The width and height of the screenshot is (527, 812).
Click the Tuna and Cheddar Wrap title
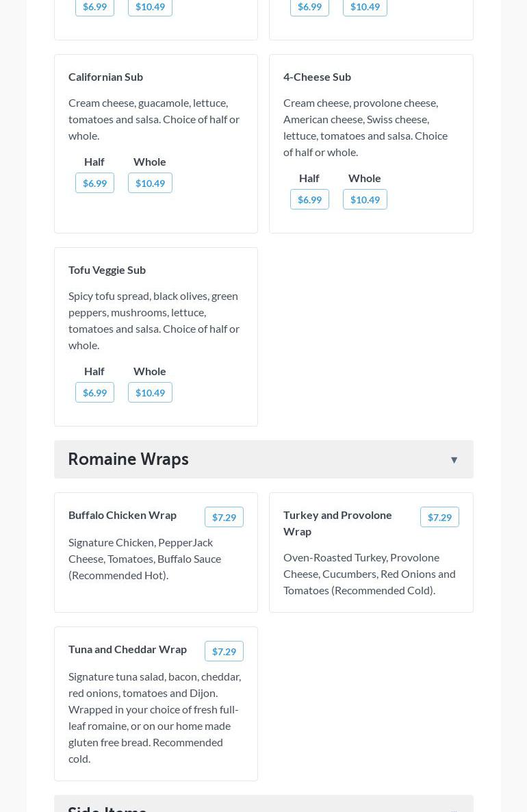(x=127, y=649)
